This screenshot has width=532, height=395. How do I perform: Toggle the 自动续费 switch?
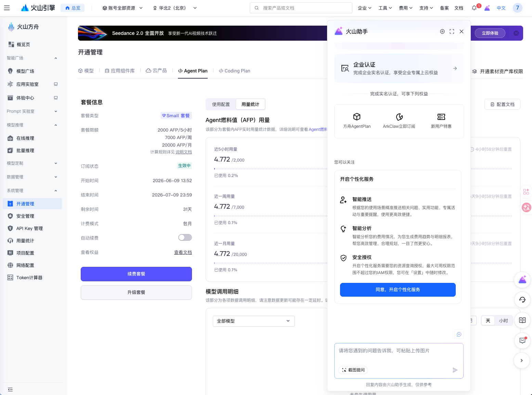click(x=185, y=237)
